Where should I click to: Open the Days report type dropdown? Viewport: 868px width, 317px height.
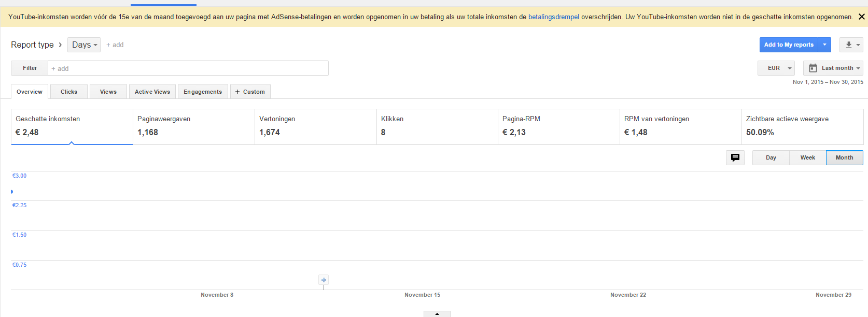coord(84,45)
